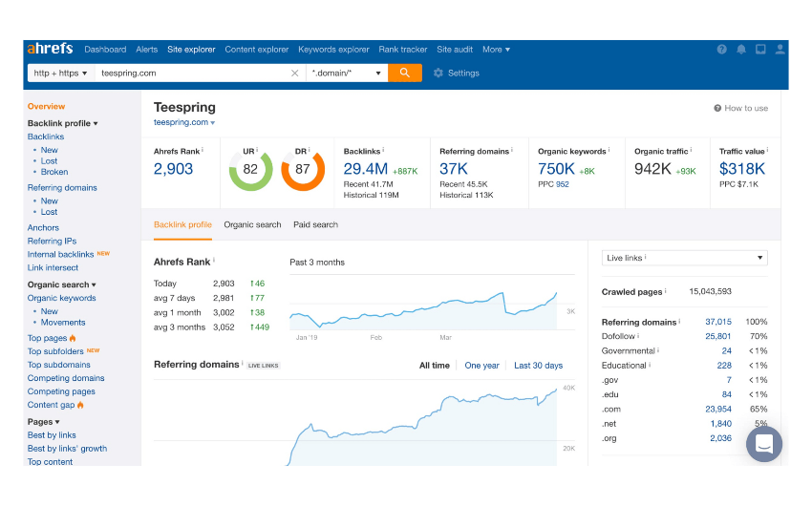812x506 pixels.
Task: Click the Ahrefs Rank 2,903 value
Action: pos(173,169)
